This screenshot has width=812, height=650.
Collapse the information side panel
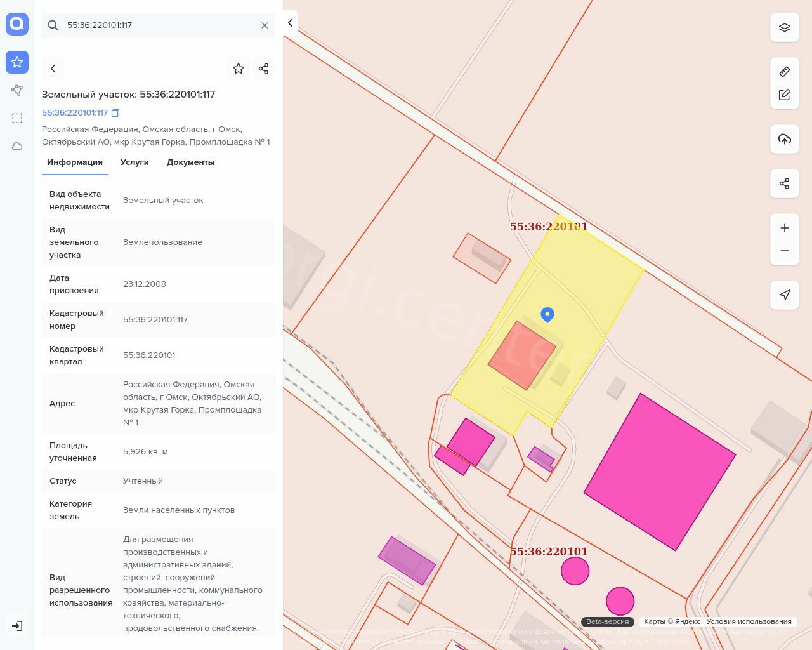(290, 23)
